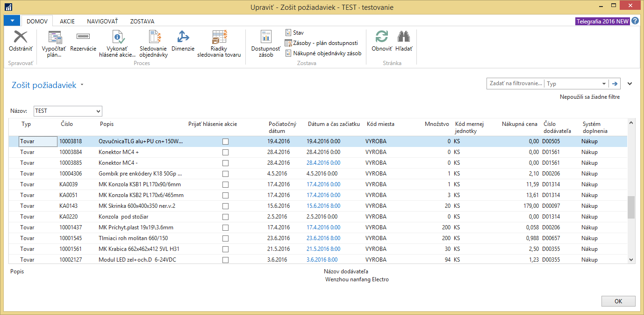Tick the checkbox for Konzola pod stožiar
The width and height of the screenshot is (644, 315).
(225, 217)
